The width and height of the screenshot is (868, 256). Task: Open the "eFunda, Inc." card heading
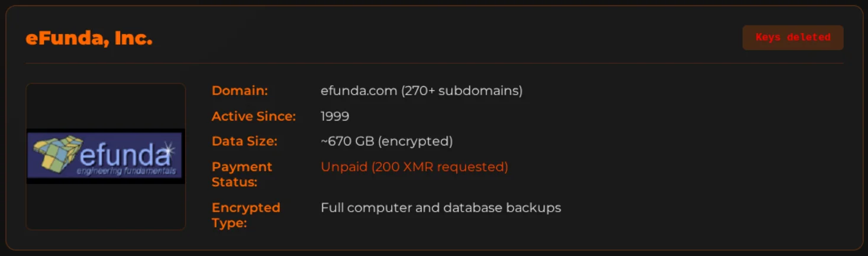point(89,38)
